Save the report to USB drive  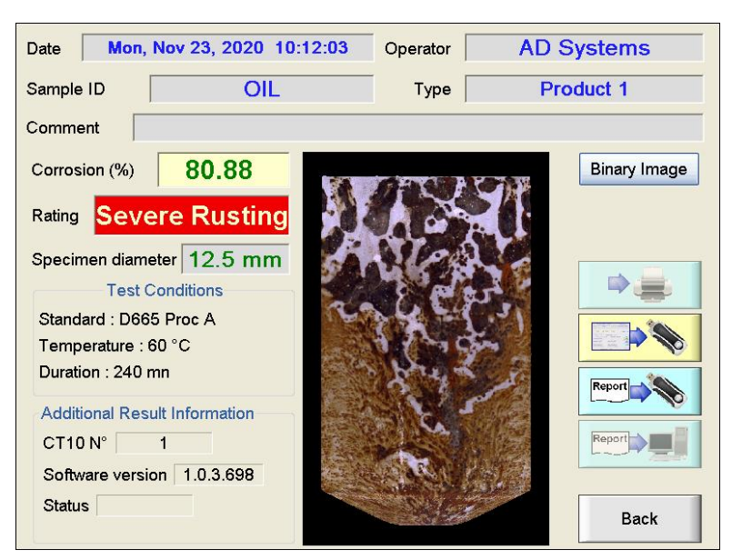coord(639,391)
